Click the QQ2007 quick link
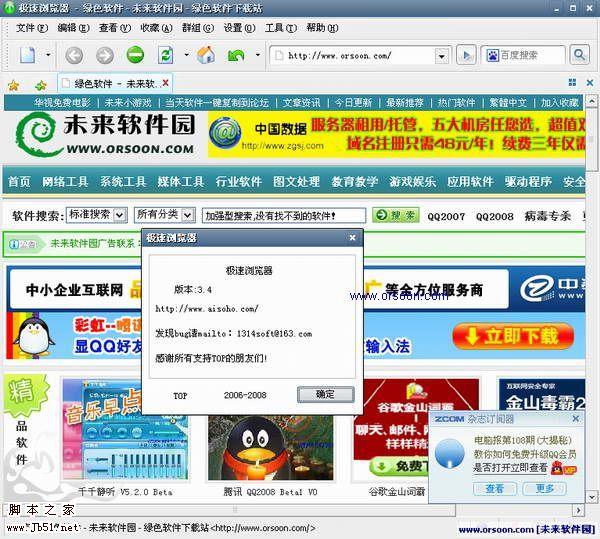Screen dimensions: 600x539 click(x=446, y=217)
